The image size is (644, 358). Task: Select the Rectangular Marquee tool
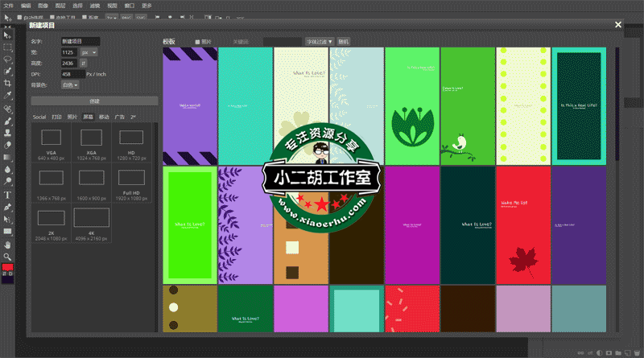click(x=8, y=47)
